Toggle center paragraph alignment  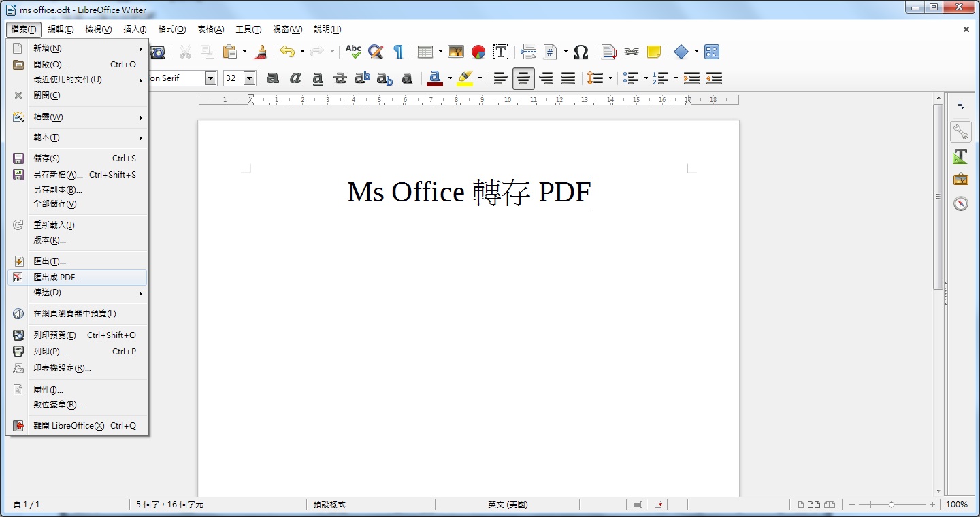click(x=523, y=78)
